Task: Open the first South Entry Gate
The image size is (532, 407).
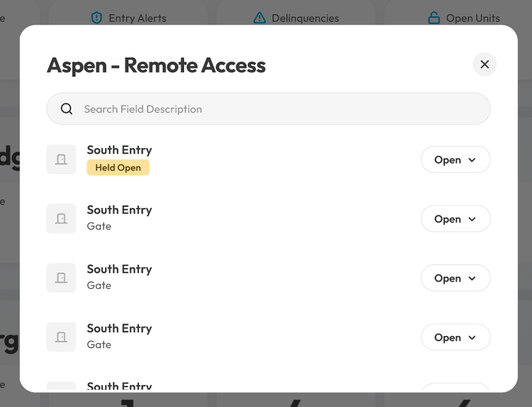Action: (x=447, y=219)
